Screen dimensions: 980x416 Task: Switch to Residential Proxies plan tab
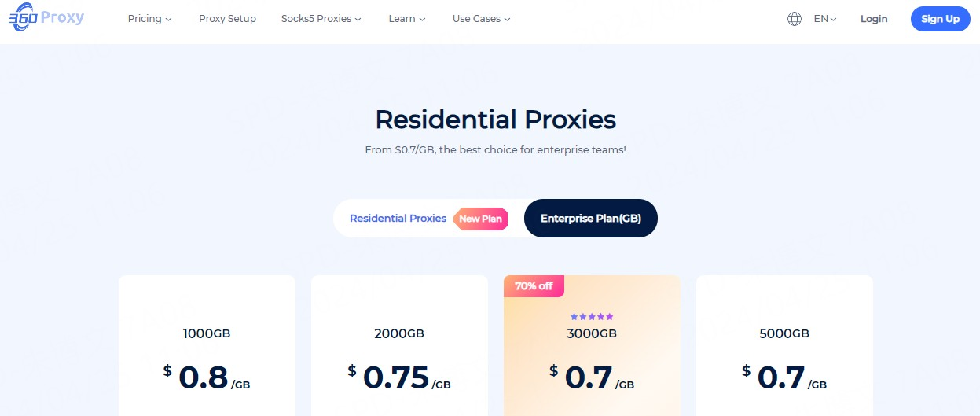[x=398, y=219]
